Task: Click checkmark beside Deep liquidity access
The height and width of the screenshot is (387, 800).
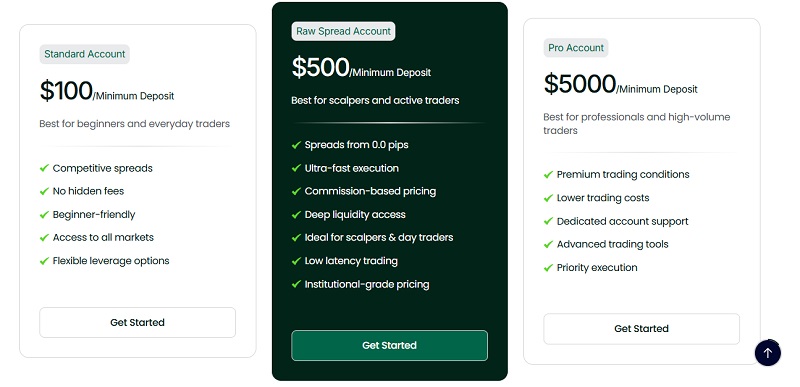Action: click(x=296, y=215)
